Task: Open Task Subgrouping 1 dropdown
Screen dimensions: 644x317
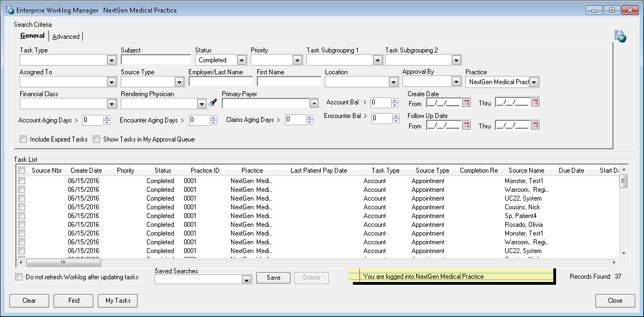Action: point(378,61)
